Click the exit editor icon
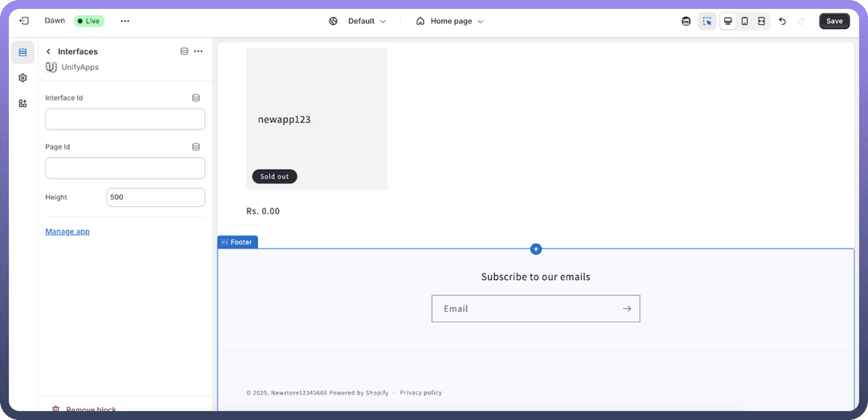 tap(23, 21)
